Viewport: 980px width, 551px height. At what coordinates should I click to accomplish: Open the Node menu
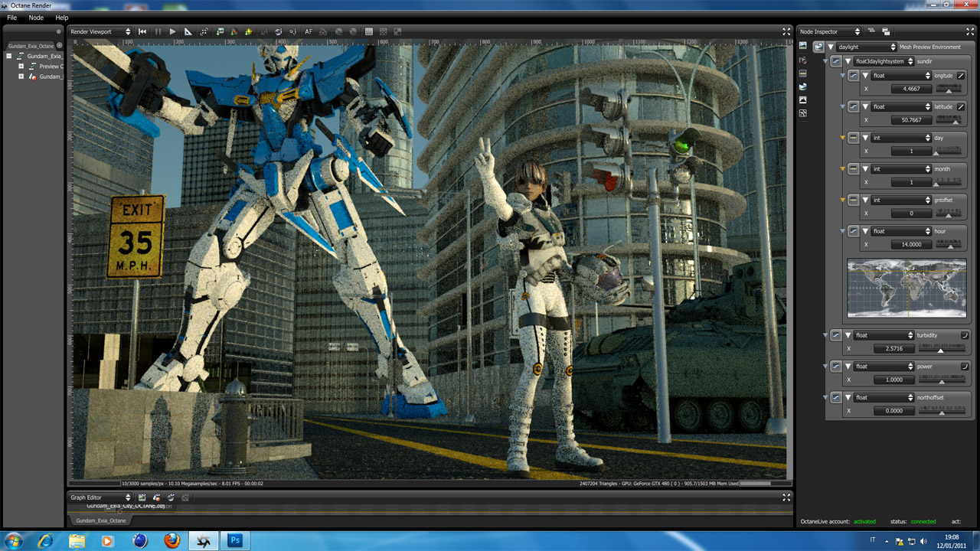pos(36,18)
